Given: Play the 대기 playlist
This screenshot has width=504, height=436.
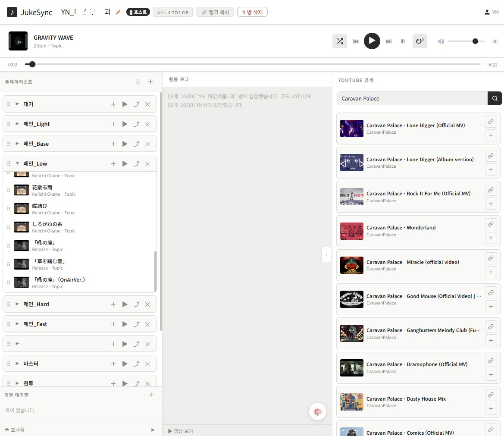Looking at the screenshot, I should [x=125, y=104].
